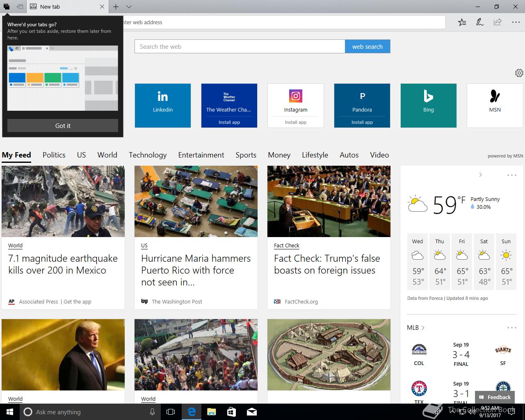Open the Video tab
The image size is (525, 420).
point(379,155)
